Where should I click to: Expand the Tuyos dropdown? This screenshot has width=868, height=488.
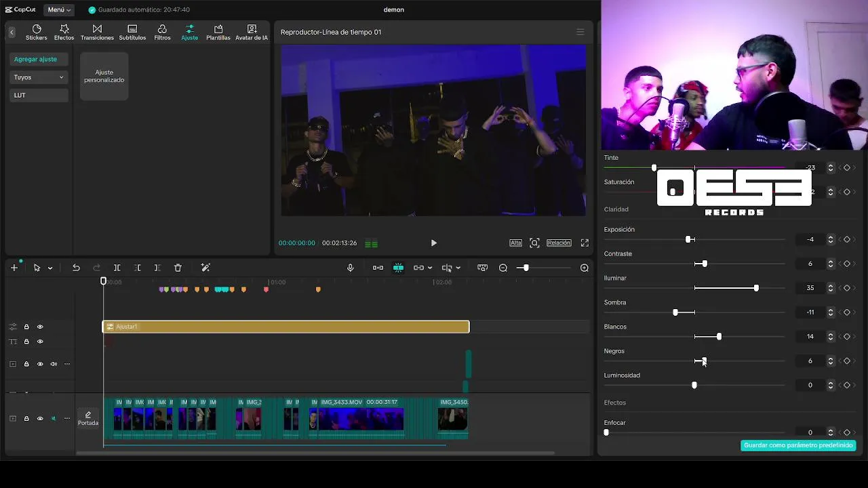39,77
